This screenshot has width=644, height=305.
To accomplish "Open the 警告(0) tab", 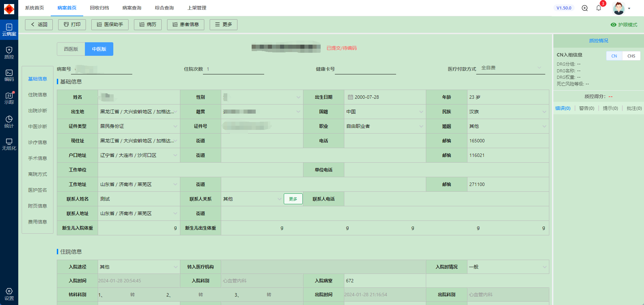I will [586, 108].
